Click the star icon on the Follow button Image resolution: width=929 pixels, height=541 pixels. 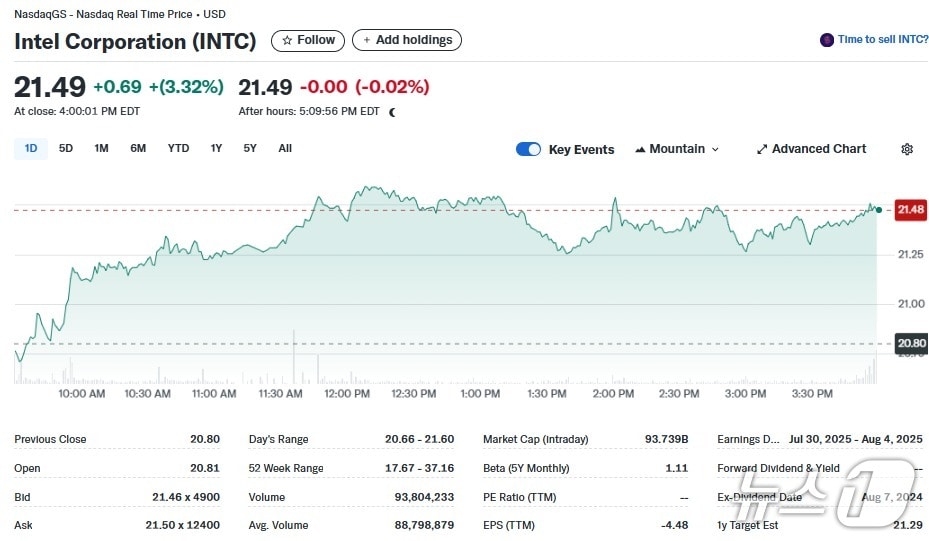tap(287, 40)
